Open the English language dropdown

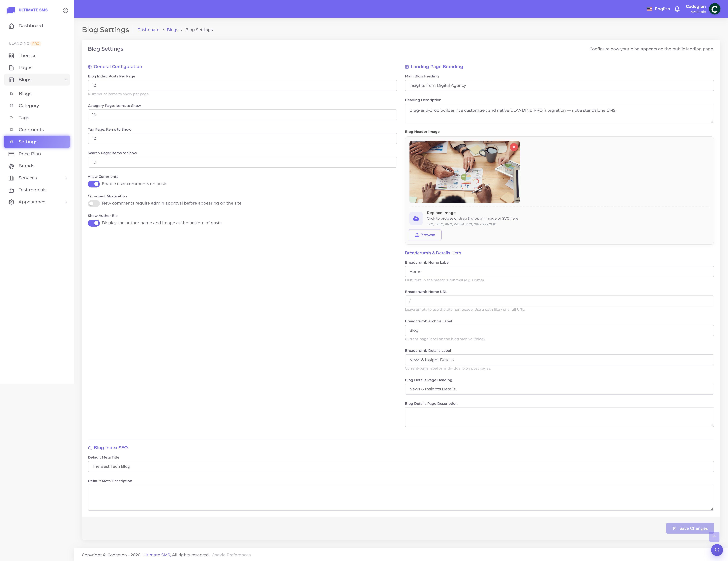click(658, 9)
